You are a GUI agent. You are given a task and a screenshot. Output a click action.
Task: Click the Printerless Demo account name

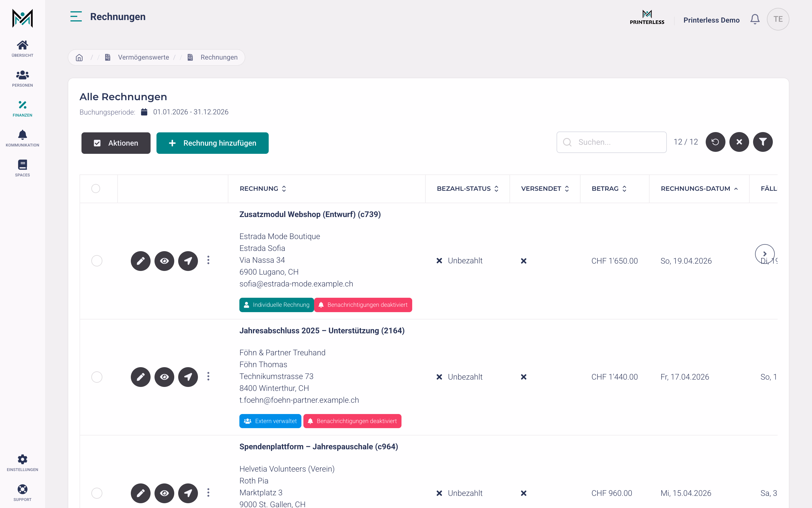pyautogui.click(x=711, y=20)
